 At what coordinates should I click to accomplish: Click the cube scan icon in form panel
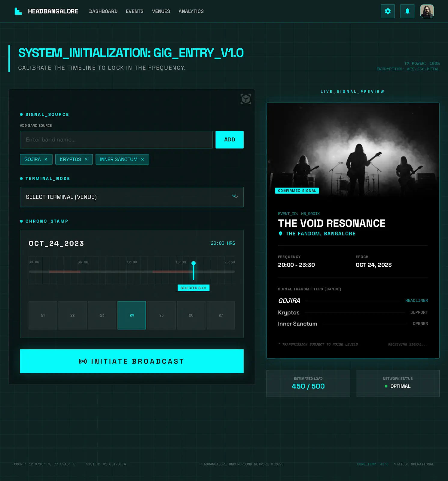click(246, 99)
